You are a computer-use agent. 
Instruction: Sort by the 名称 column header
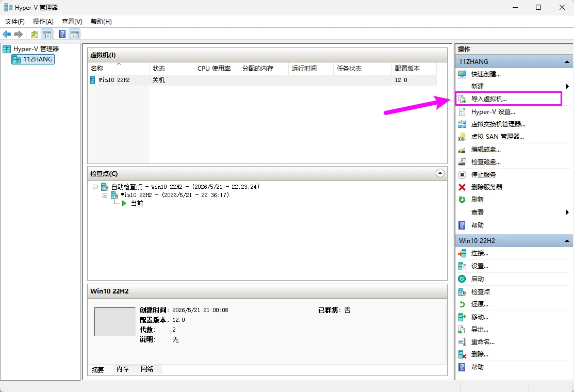coord(119,69)
